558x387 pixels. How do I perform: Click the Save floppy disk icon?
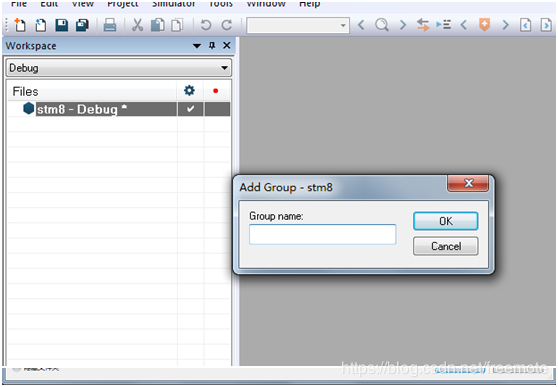click(62, 25)
